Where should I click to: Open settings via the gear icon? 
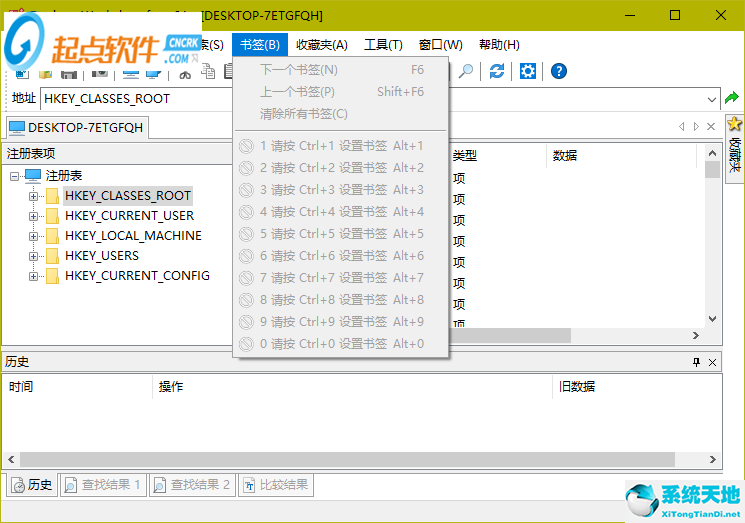[x=527, y=71]
